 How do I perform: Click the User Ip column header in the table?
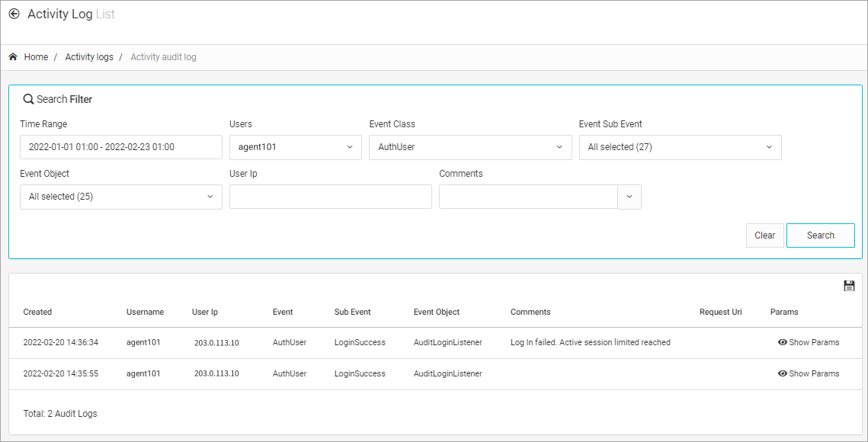click(205, 312)
